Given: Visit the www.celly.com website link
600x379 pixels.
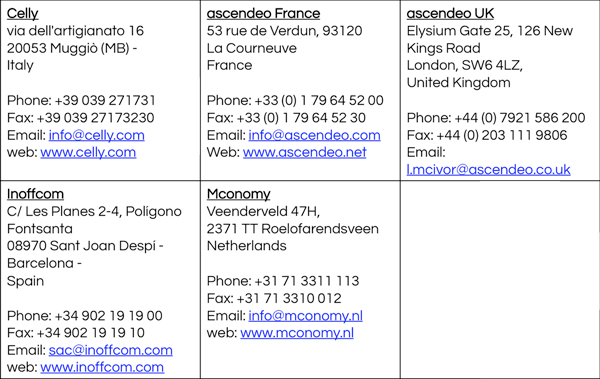Looking at the screenshot, I should click(x=88, y=152).
